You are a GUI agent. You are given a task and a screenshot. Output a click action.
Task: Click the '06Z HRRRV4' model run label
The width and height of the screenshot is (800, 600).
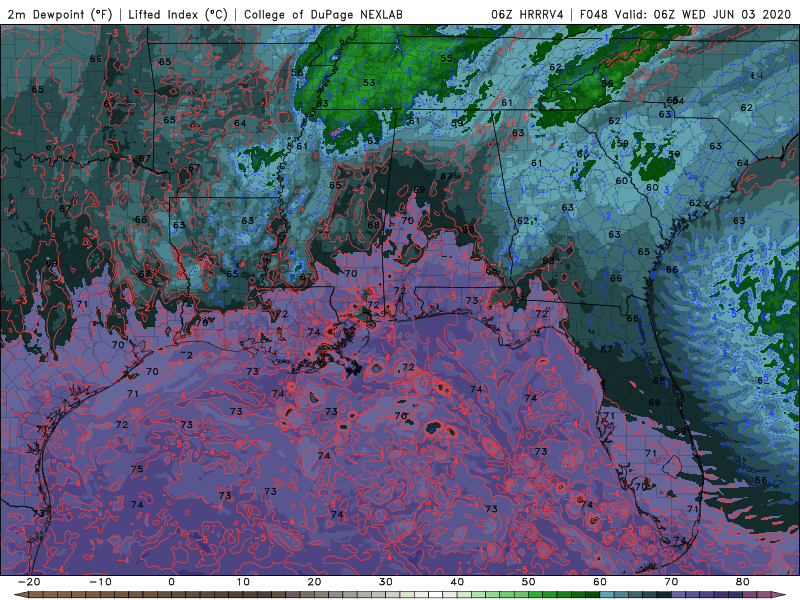tap(527, 14)
